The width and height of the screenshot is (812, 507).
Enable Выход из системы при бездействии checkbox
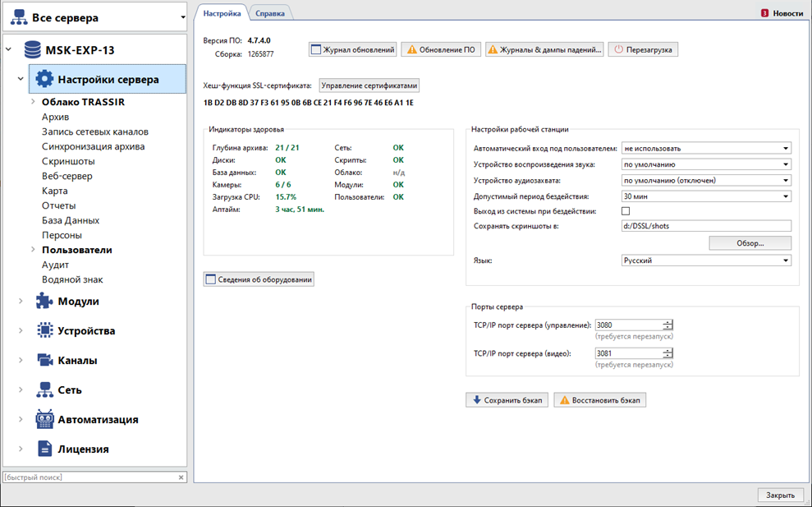(x=626, y=211)
